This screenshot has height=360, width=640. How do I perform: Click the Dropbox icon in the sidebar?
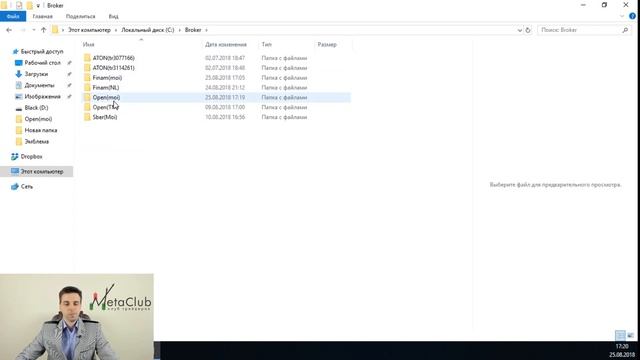(x=15, y=156)
